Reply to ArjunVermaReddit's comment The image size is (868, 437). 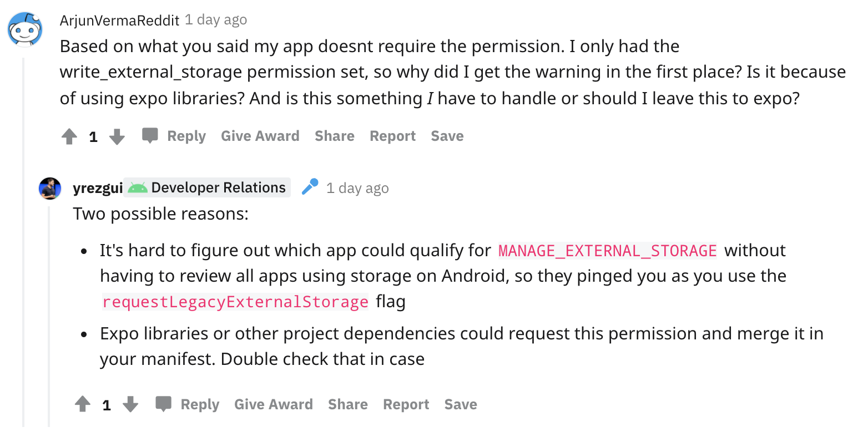click(186, 136)
